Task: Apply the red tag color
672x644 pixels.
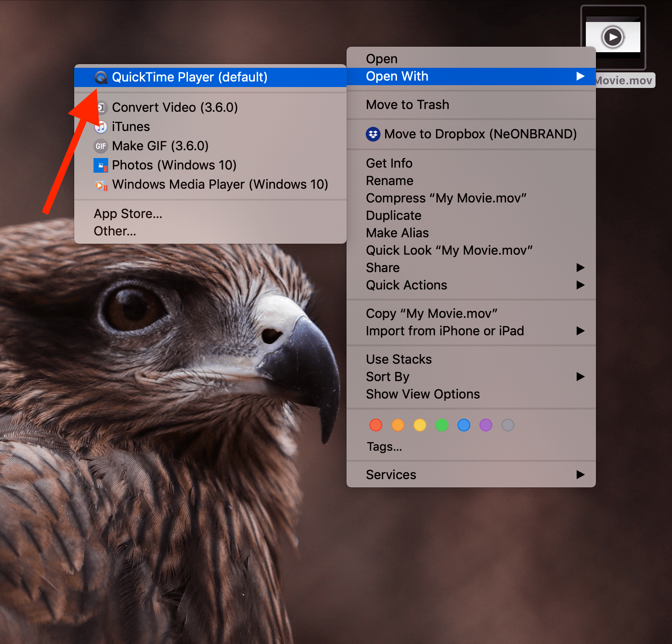Action: (375, 425)
